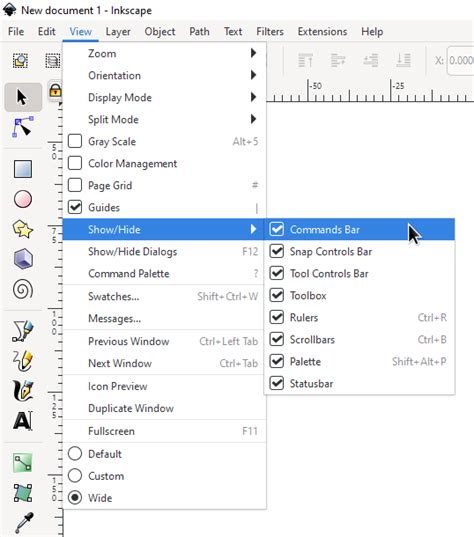Image resolution: width=474 pixels, height=537 pixels.
Task: Open the Messages dialog
Action: 164,319
